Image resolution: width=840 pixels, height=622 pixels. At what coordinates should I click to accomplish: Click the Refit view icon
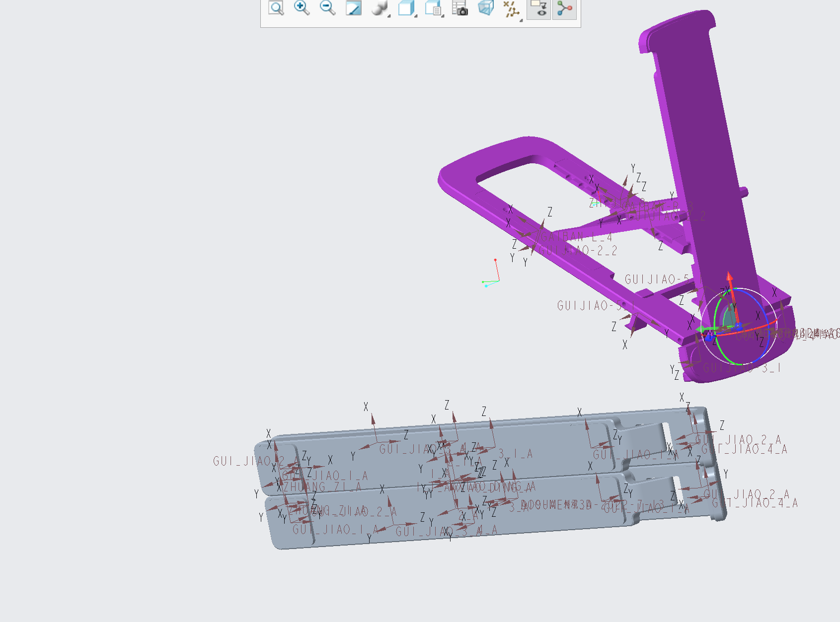click(276, 8)
